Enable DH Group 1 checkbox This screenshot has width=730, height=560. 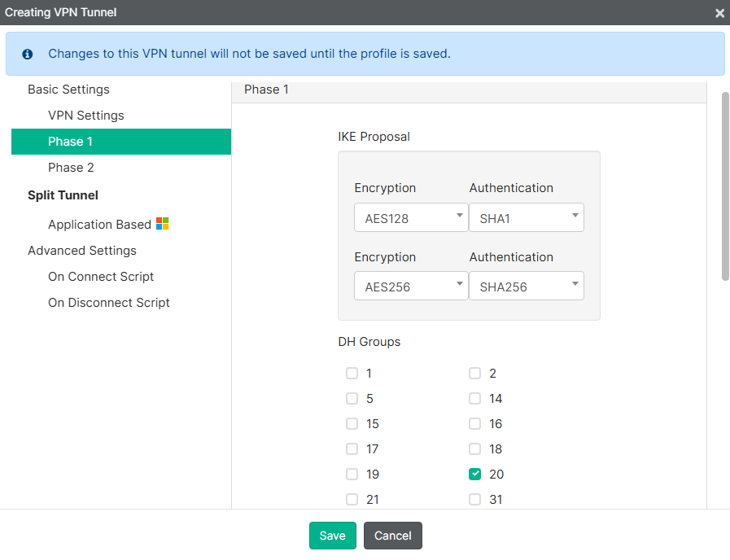click(x=352, y=373)
